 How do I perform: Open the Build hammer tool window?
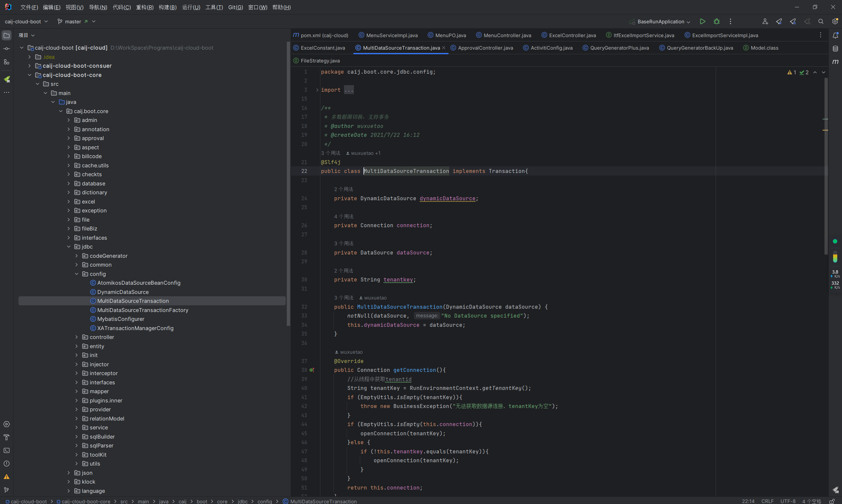[x=7, y=438]
